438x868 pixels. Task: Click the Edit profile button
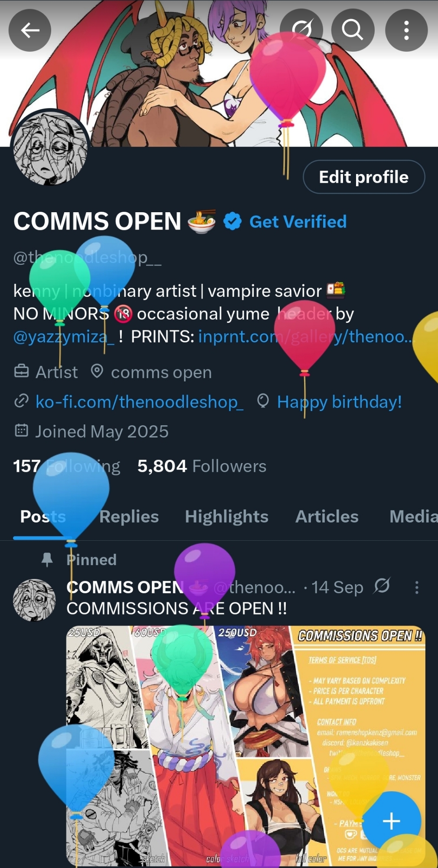tap(364, 177)
